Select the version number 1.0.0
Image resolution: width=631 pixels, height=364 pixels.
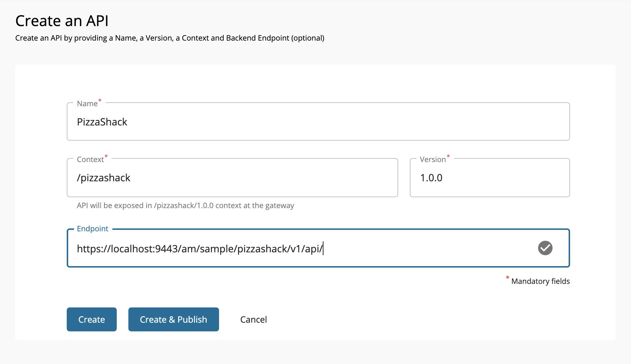[431, 178]
